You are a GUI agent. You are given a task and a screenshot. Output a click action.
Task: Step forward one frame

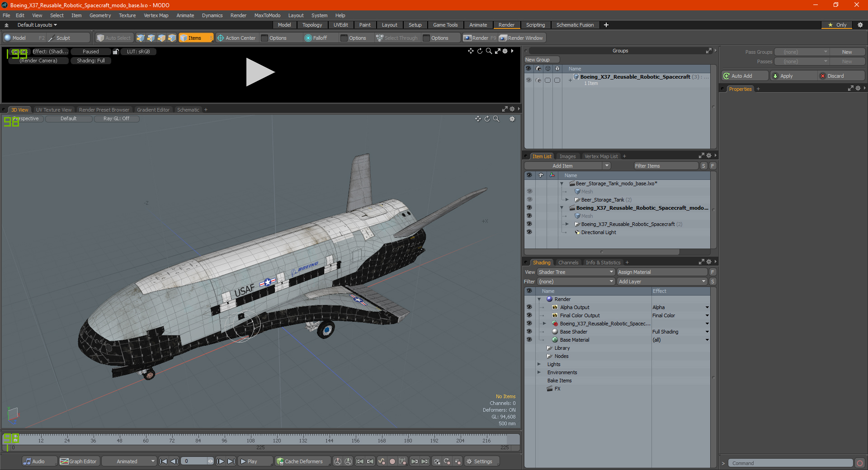coord(220,461)
